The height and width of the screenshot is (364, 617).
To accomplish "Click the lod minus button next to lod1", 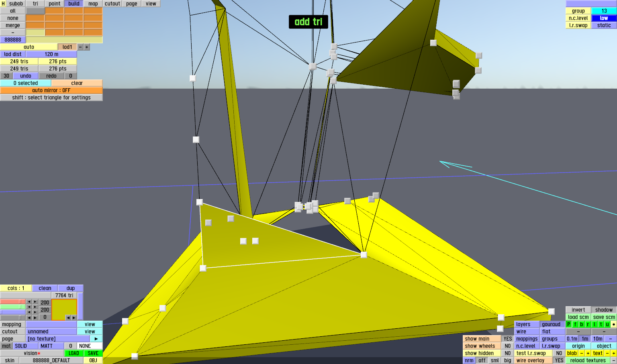I will (80, 47).
